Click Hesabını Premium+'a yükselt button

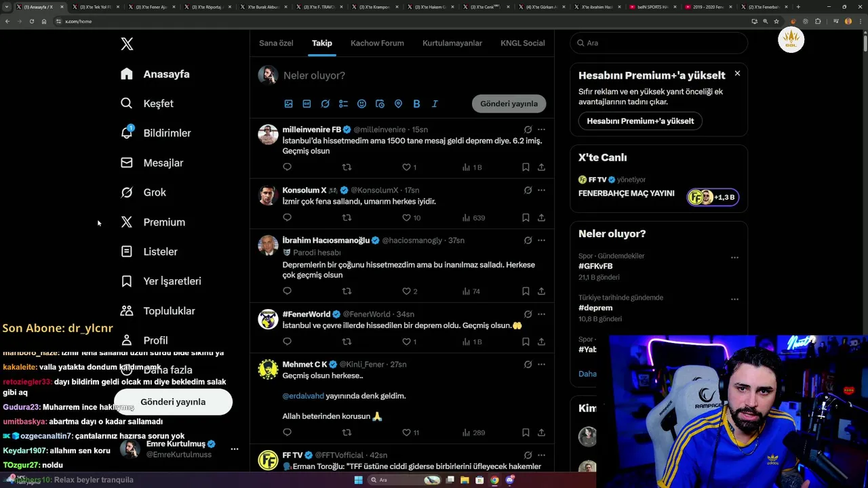coord(640,121)
